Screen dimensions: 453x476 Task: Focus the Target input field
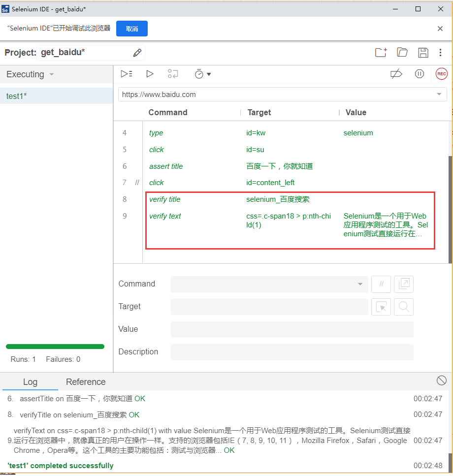pyautogui.click(x=269, y=307)
